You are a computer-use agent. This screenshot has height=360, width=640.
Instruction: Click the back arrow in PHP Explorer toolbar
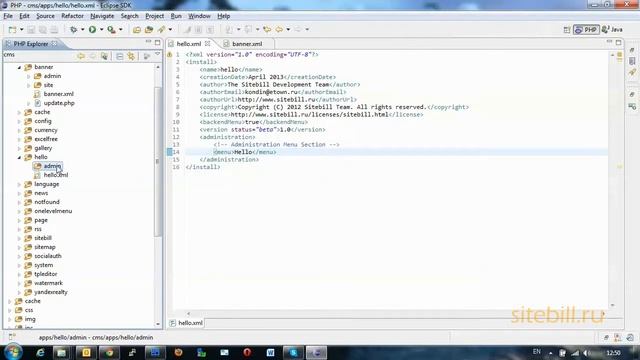point(81,56)
